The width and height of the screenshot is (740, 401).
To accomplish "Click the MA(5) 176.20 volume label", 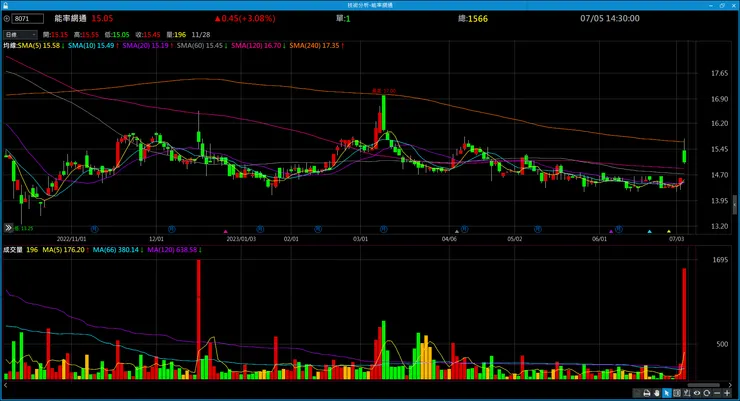I will click(x=65, y=250).
